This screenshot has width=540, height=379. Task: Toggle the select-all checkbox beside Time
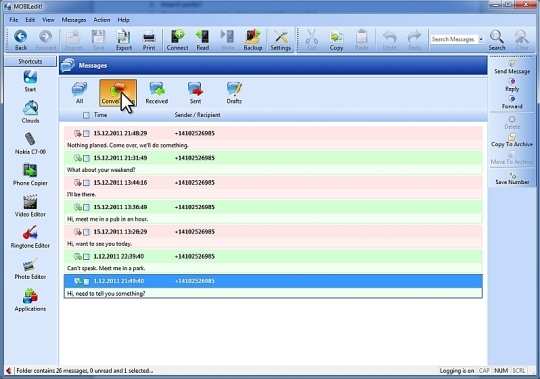click(86, 115)
